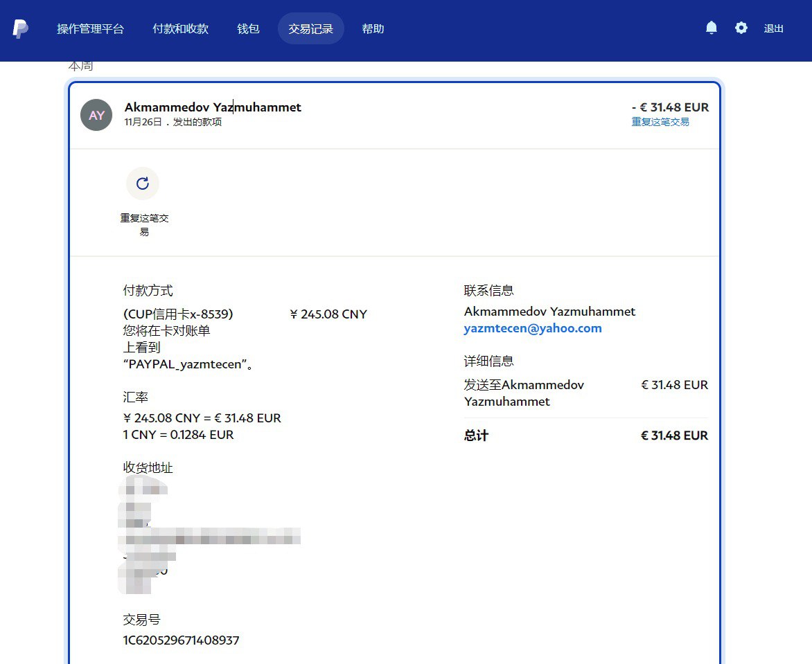
Task: Open the 帮助 menu item
Action: point(373,29)
